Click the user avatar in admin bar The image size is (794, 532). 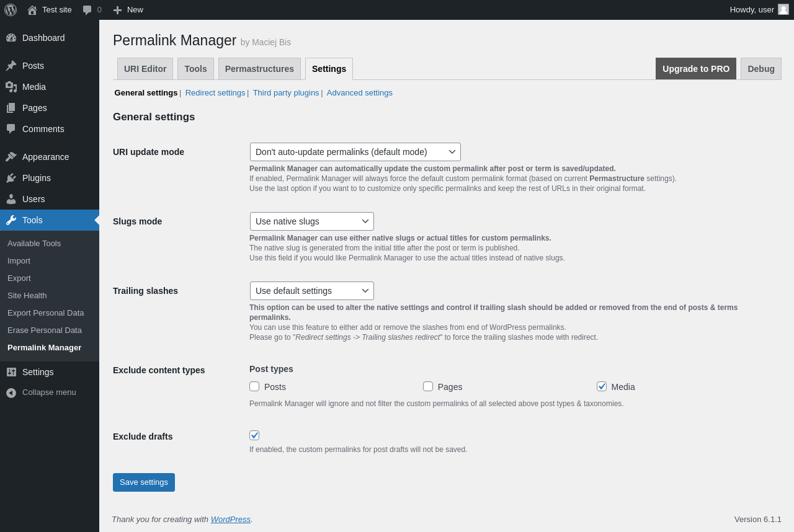tap(783, 9)
